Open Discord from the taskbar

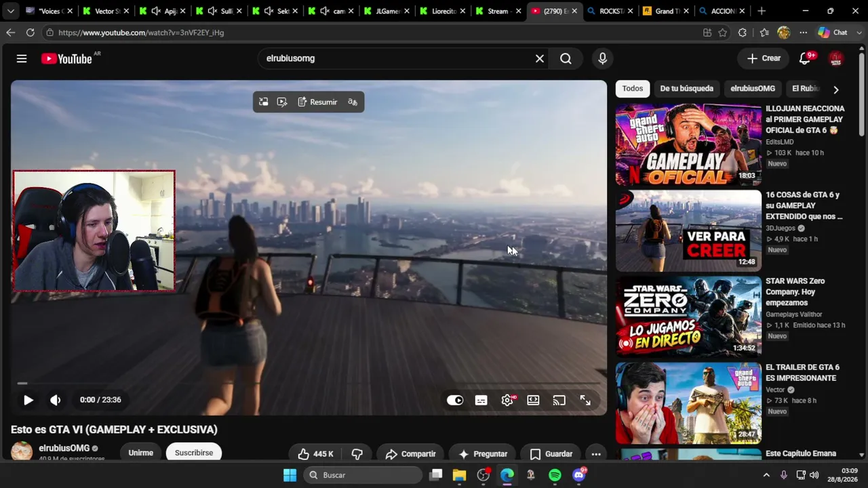[578, 475]
